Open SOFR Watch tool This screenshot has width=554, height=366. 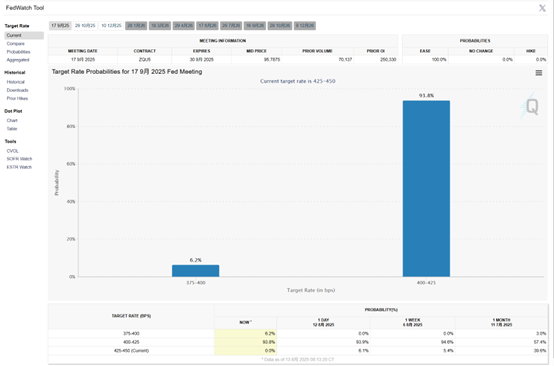19,159
